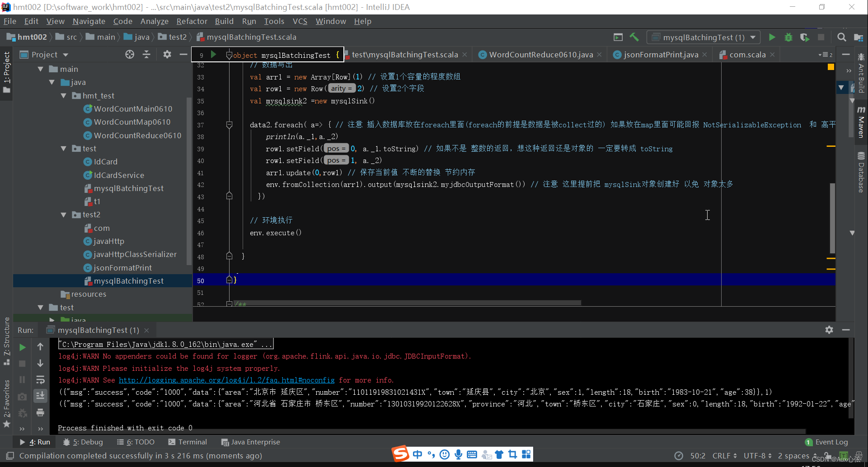Open Search Everywhere with the magnifier icon

841,37
